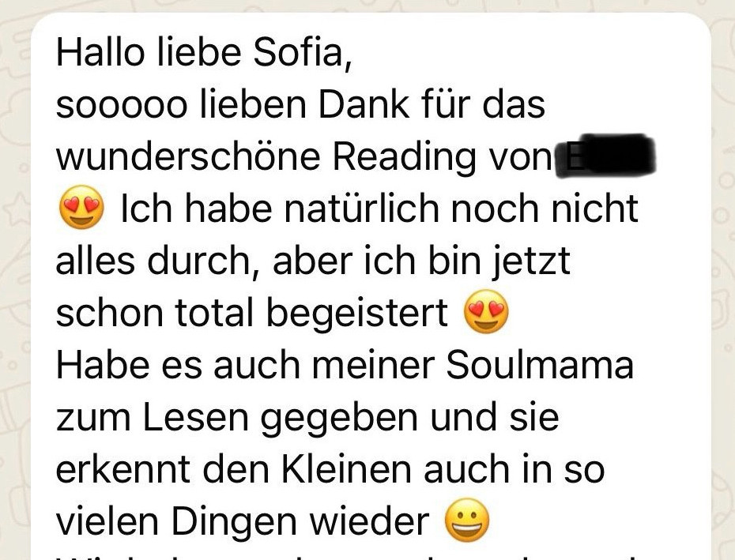Viewport: 735px width, 560px height.
Task: Tap the heart-eyes emoji before "Ich habe"
Action: click(x=81, y=207)
